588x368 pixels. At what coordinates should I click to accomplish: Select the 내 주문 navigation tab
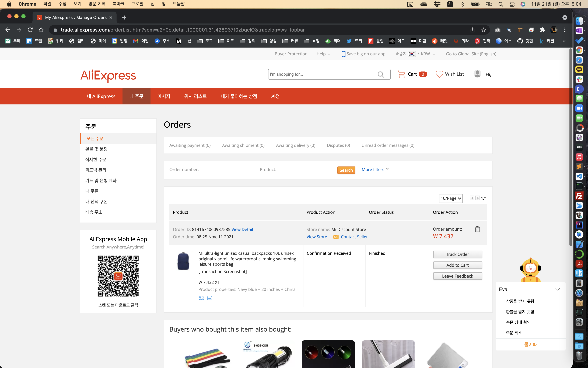point(136,96)
